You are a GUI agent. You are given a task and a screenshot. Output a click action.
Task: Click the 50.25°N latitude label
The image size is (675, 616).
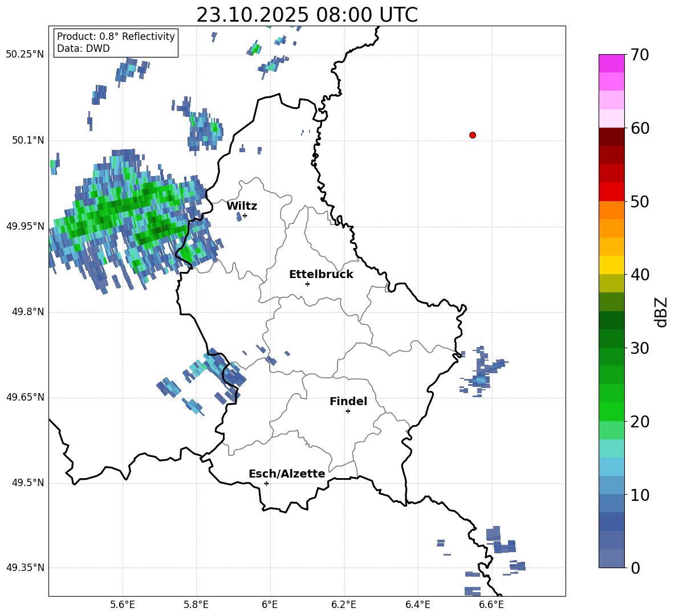pos(25,55)
